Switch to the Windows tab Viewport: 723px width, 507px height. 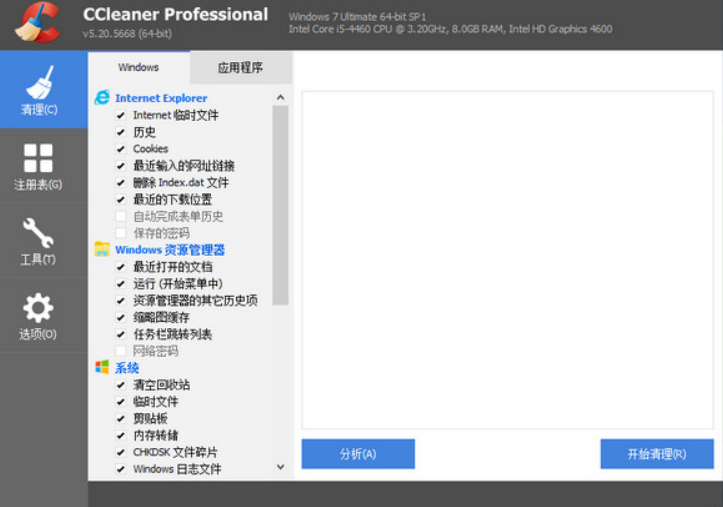pos(138,67)
